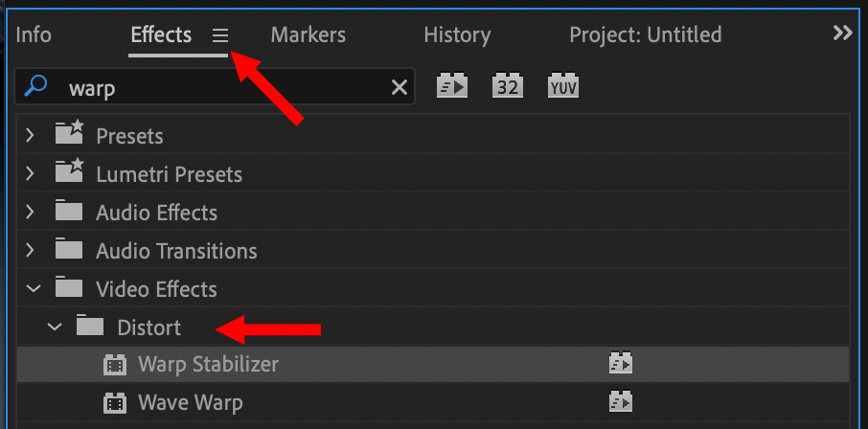The image size is (868, 429).
Task: Expand the Audio Transitions folder
Action: [x=31, y=251]
